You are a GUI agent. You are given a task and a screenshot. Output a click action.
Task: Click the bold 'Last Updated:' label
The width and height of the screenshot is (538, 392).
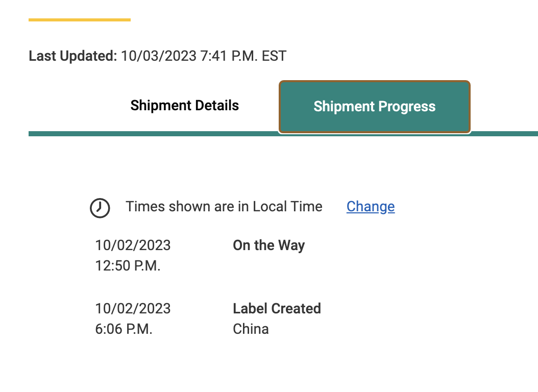pyautogui.click(x=73, y=56)
